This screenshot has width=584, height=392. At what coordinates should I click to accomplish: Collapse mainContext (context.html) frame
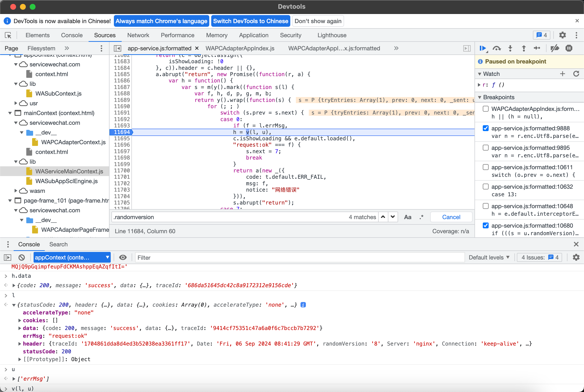(x=10, y=113)
